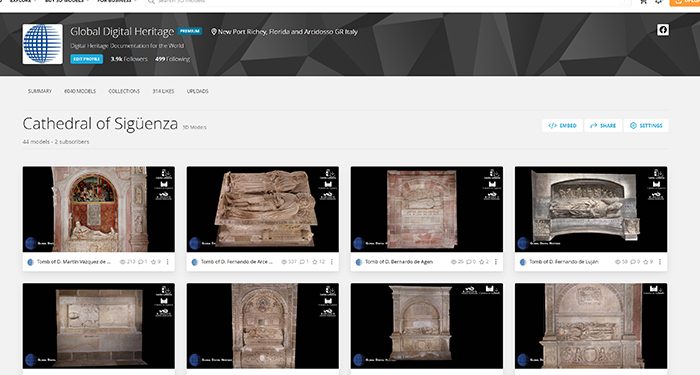Click the Embed button for the collection
The width and height of the screenshot is (700, 375).
[562, 125]
